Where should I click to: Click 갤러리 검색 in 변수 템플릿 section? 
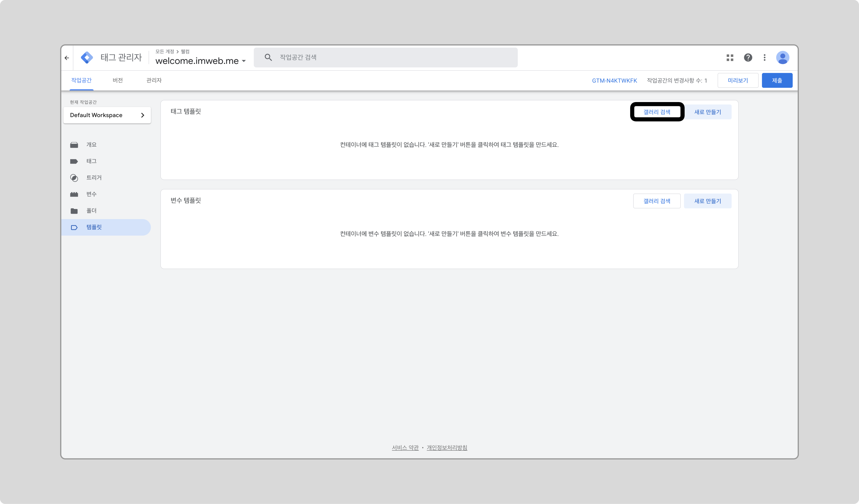(x=657, y=201)
